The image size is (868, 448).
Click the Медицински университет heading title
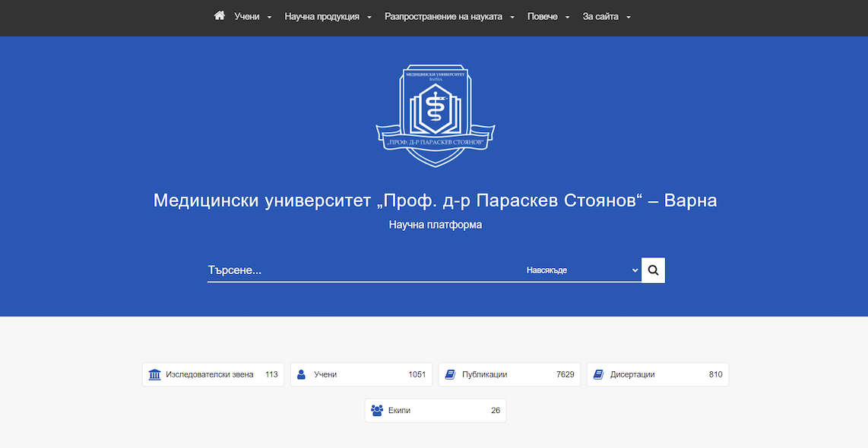[x=435, y=200]
